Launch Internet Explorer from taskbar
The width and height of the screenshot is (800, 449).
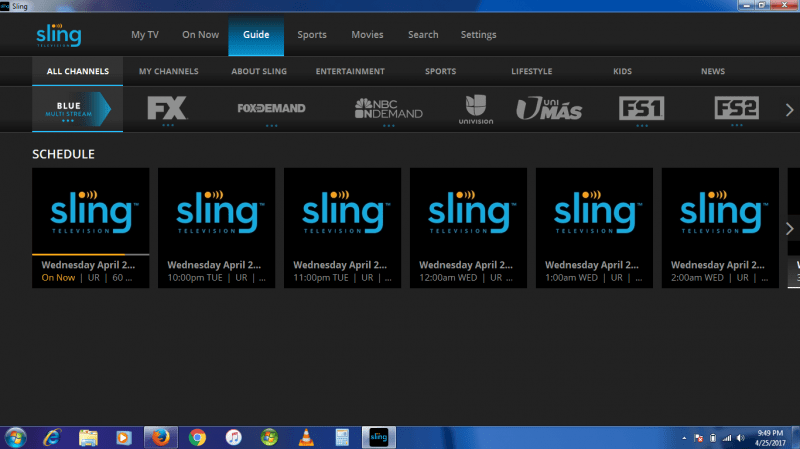click(x=52, y=437)
